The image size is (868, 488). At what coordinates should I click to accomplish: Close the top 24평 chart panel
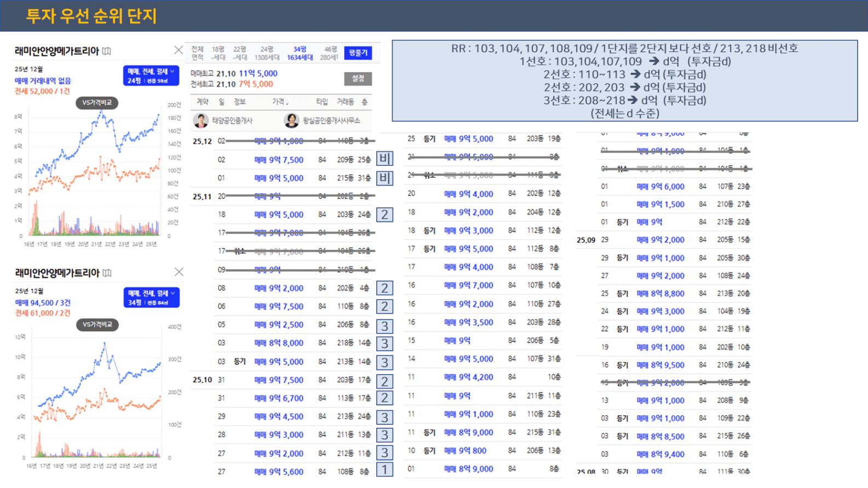tap(179, 50)
